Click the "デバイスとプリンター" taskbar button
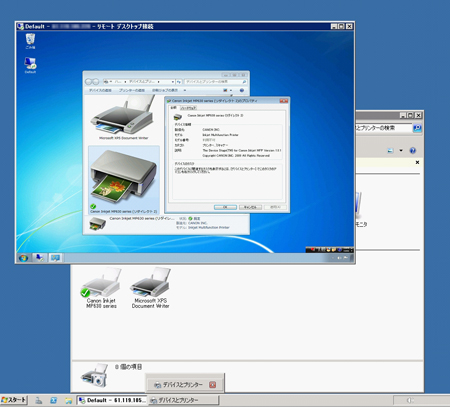Image resolution: width=450 pixels, height=407 pixels. [183, 400]
